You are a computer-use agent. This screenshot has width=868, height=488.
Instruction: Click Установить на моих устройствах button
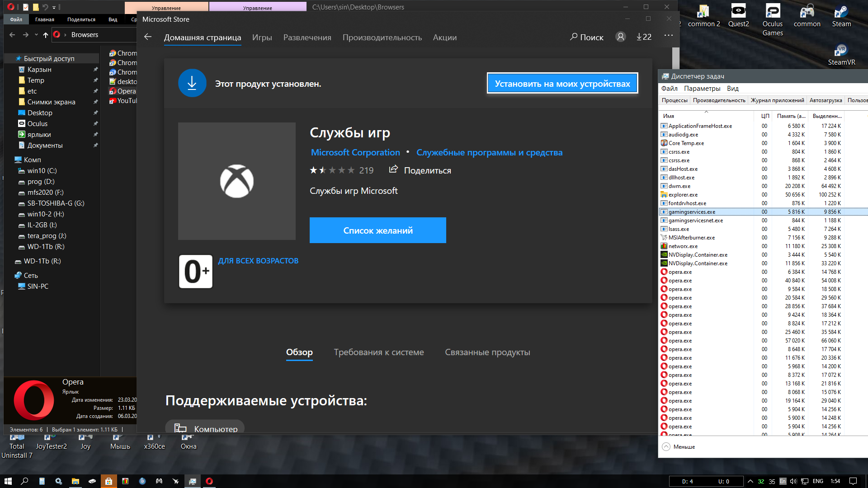[x=562, y=84]
